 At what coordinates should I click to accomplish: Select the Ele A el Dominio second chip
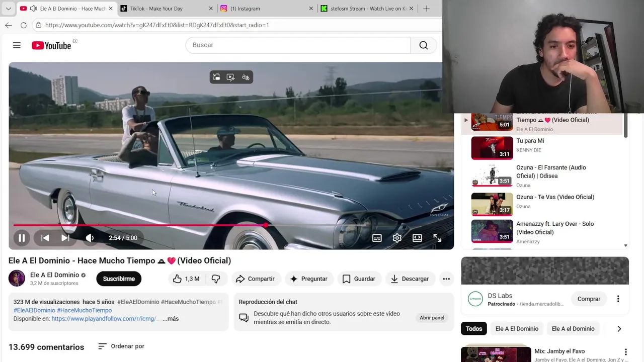click(573, 329)
